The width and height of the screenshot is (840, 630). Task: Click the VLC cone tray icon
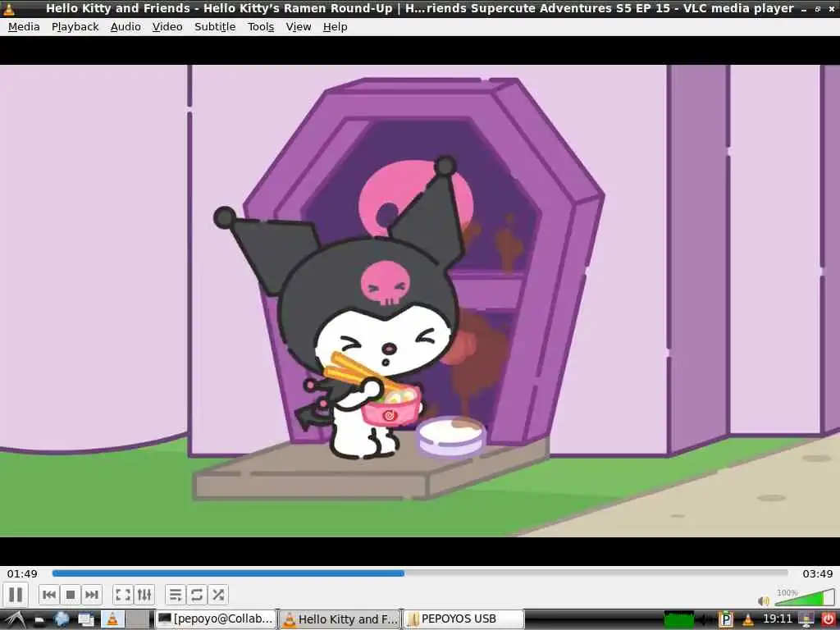click(748, 620)
